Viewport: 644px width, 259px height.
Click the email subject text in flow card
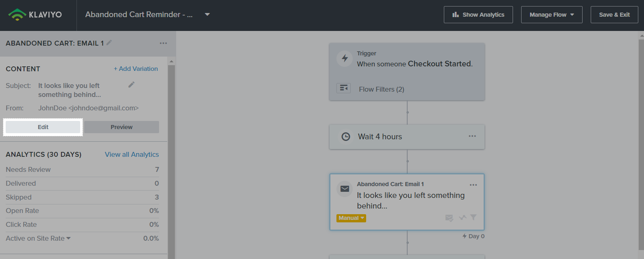[x=411, y=201]
